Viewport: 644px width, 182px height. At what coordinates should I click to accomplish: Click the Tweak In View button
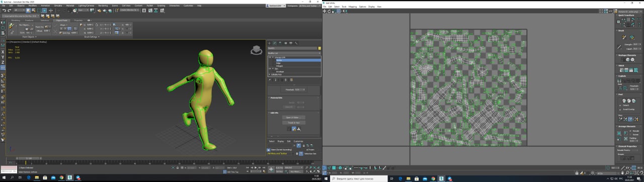294,122
